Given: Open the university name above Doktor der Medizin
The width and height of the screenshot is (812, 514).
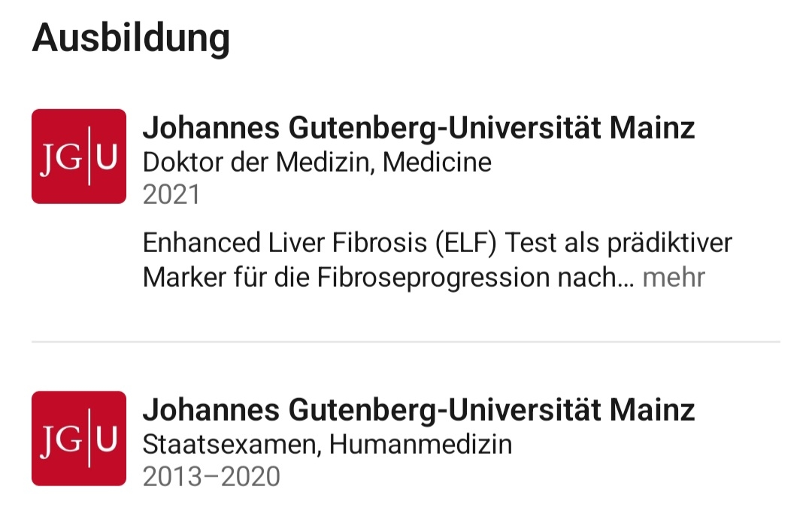Looking at the screenshot, I should pyautogui.click(x=418, y=129).
